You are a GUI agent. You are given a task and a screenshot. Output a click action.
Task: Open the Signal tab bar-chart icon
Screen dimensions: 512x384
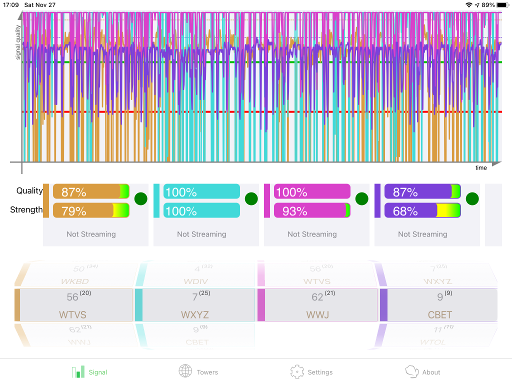(78, 372)
